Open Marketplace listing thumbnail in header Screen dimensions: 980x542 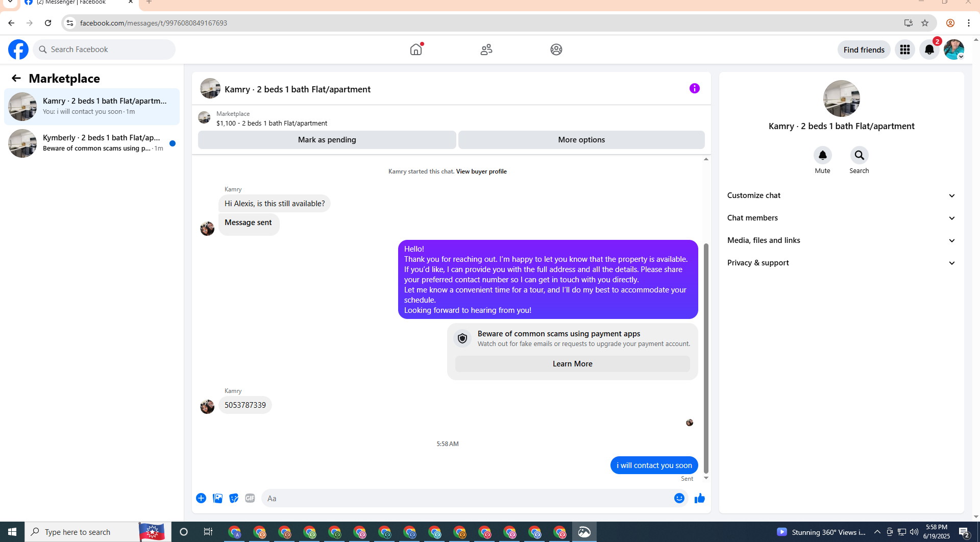[204, 118]
